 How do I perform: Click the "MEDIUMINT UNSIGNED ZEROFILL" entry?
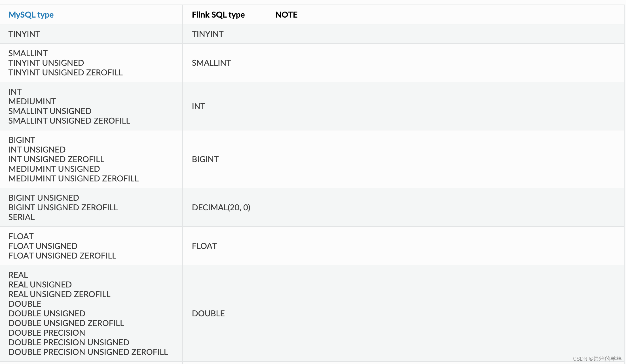[73, 179]
